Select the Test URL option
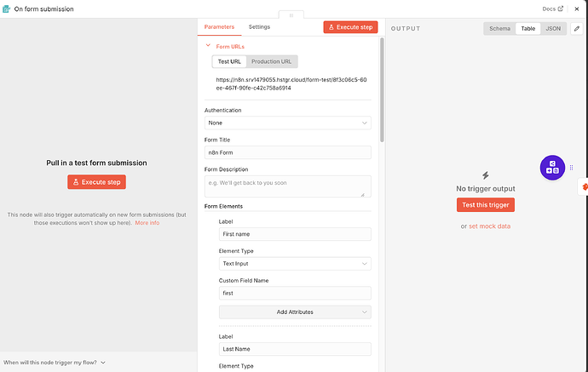The width and height of the screenshot is (588, 372). (229, 61)
